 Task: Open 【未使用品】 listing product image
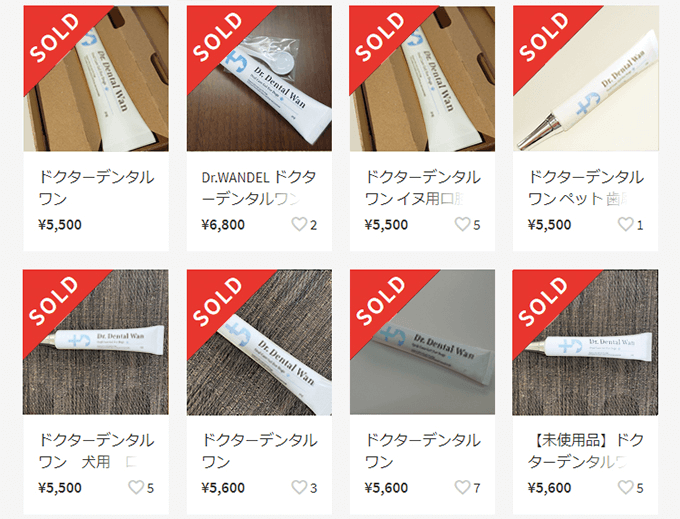pos(585,342)
